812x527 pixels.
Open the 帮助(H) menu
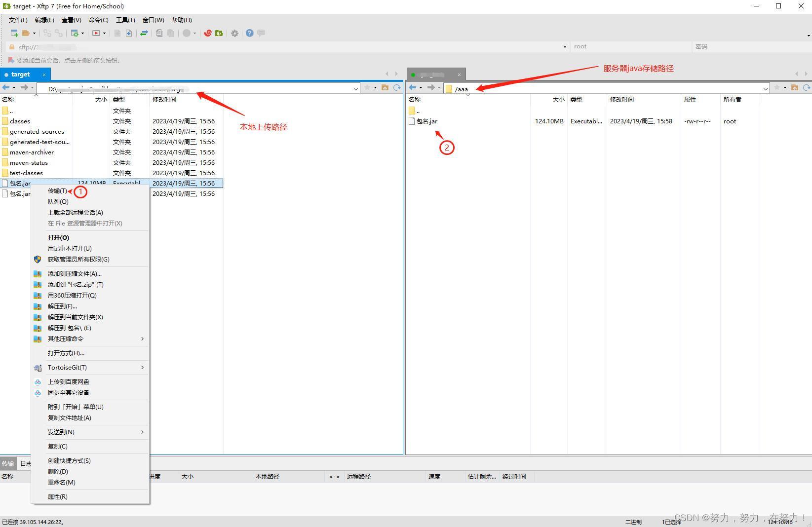(182, 20)
